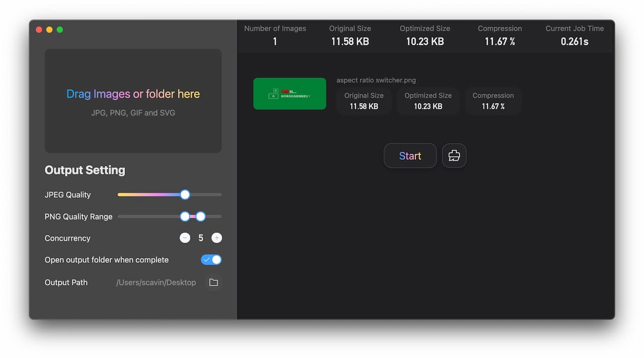Click the yellow minimize window button
This screenshot has width=644, height=358.
49,30
